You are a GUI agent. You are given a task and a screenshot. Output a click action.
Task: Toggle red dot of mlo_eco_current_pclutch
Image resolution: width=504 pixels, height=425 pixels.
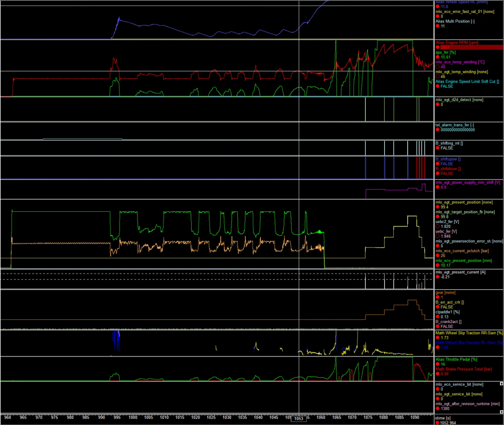pos(437,256)
